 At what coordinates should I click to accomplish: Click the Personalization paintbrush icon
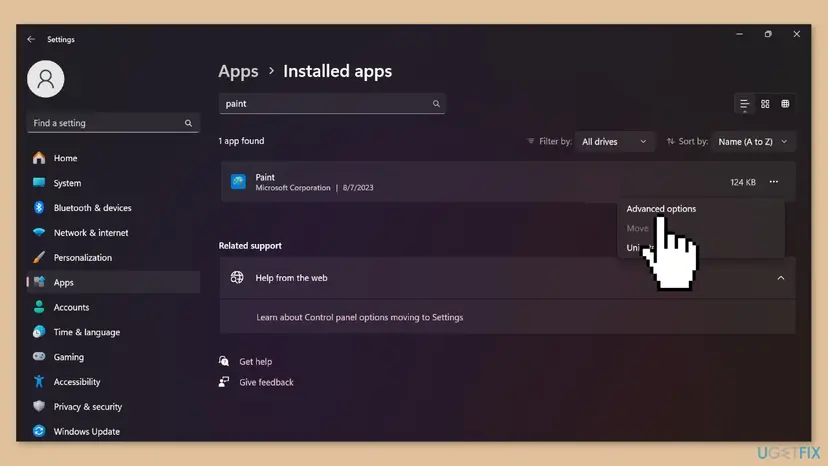(39, 257)
